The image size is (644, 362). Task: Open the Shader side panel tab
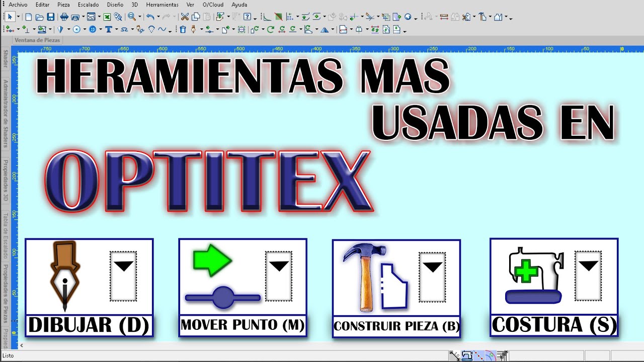(x=6, y=58)
